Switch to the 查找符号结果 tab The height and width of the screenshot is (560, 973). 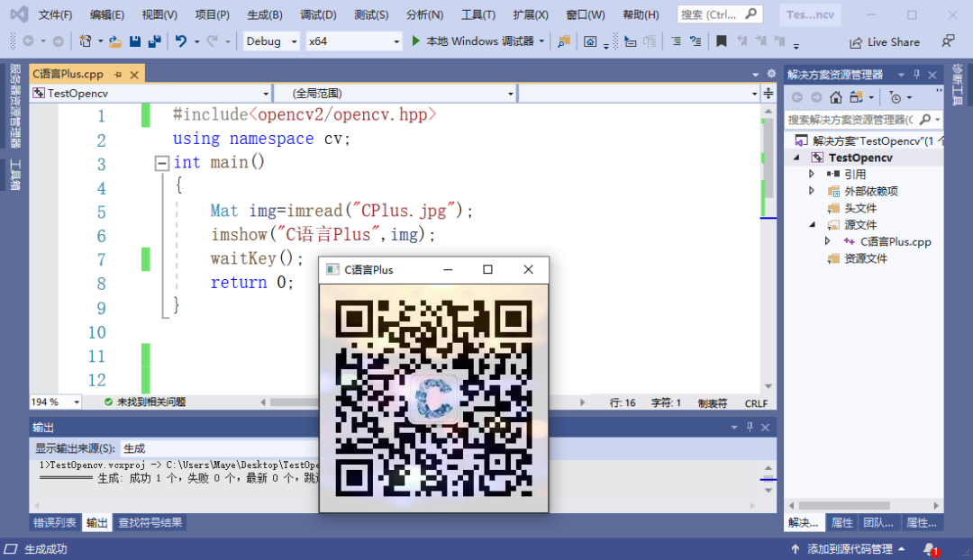pyautogui.click(x=150, y=523)
